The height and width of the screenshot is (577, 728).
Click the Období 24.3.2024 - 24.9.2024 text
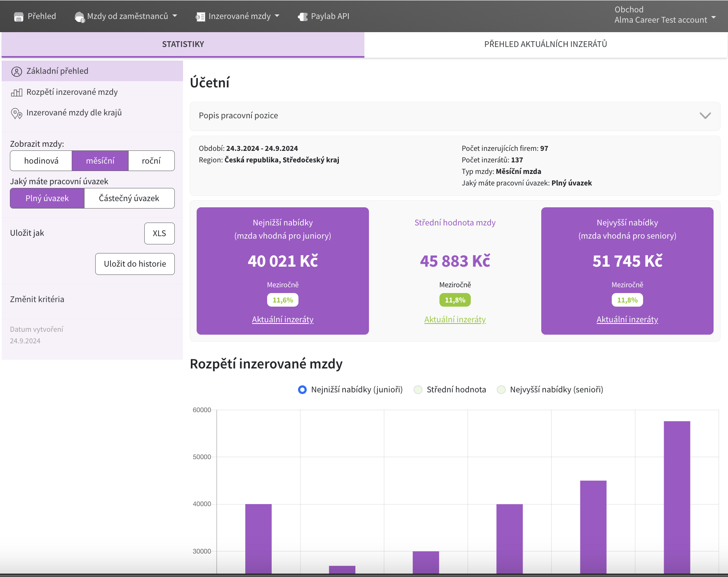(248, 148)
